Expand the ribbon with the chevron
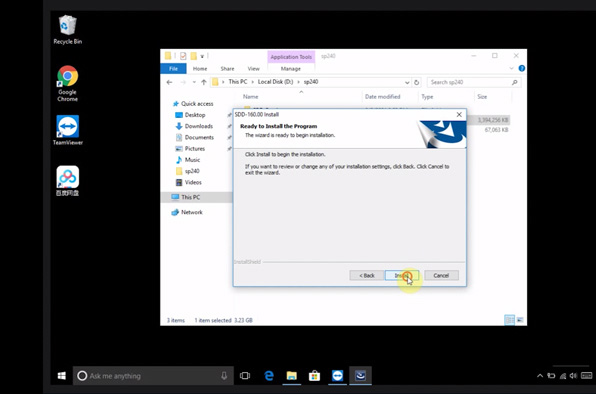This screenshot has width=596, height=394. [511, 68]
